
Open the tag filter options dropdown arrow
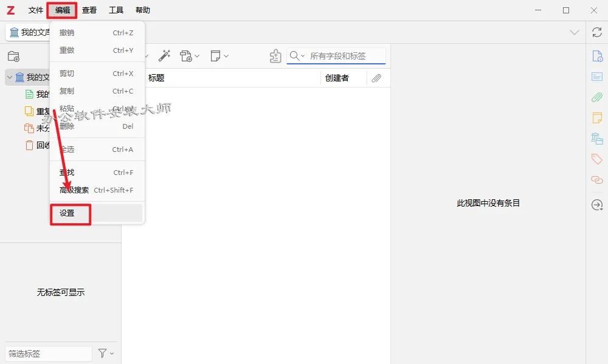(x=112, y=354)
